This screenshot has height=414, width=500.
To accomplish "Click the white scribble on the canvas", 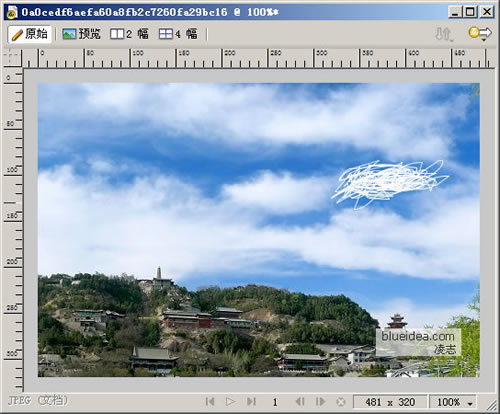I will pos(390,183).
